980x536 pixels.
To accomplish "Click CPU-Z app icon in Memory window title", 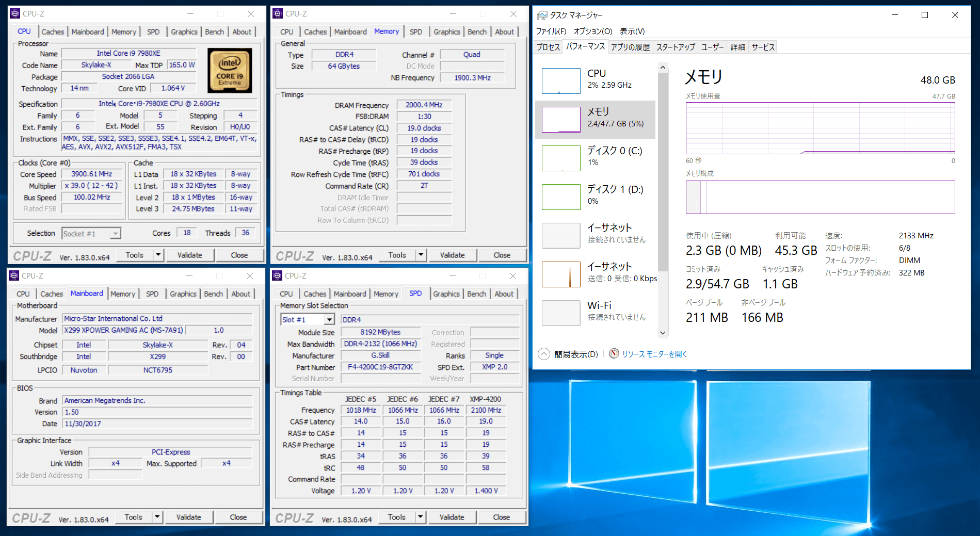I will (x=278, y=14).
